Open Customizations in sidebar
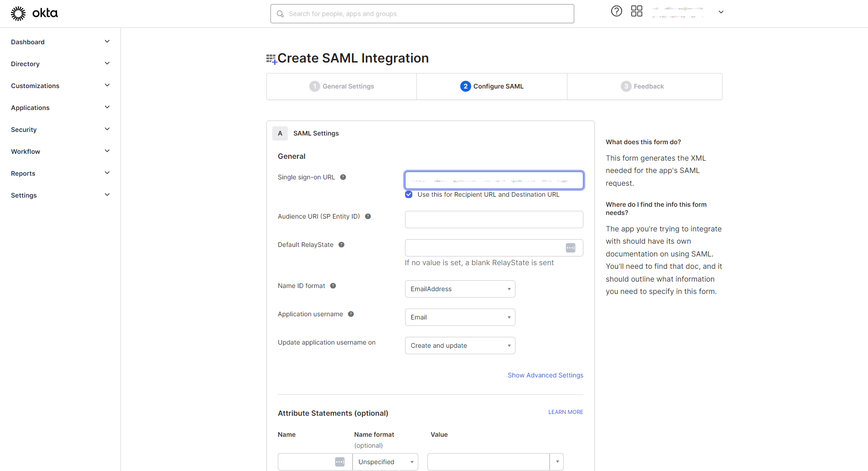 pyautogui.click(x=35, y=86)
